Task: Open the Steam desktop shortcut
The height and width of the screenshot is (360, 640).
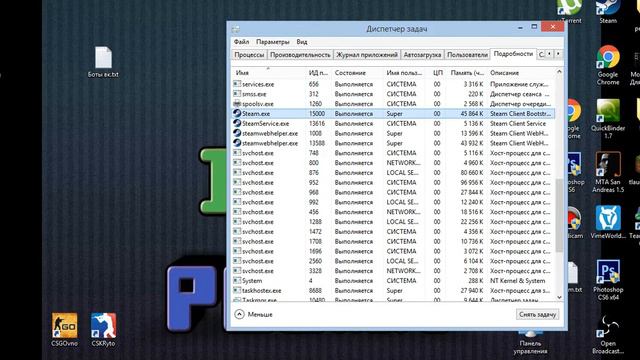Action: 608,9
